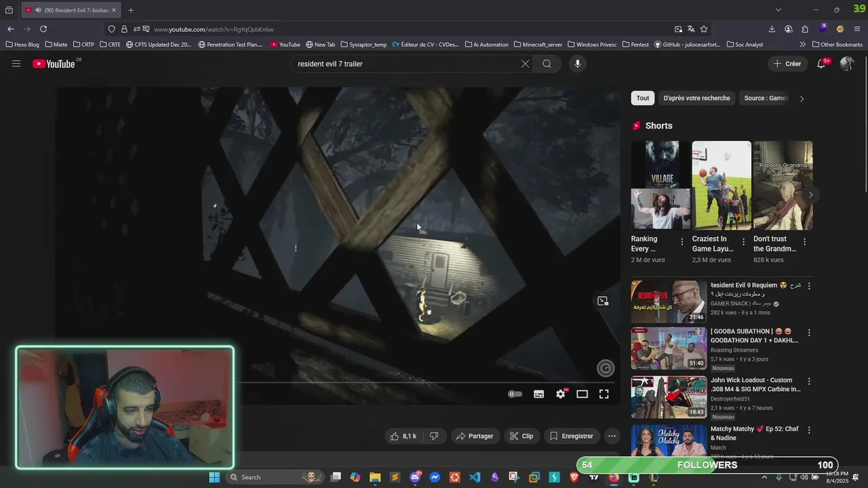Open picture-in-picture from the address bar

pyautogui.click(x=679, y=29)
